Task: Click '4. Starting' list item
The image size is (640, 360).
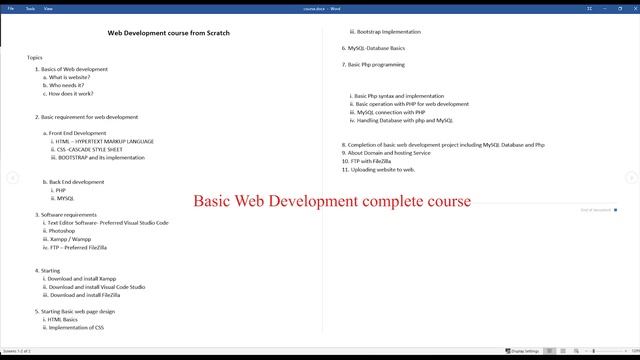Action: coord(47,271)
